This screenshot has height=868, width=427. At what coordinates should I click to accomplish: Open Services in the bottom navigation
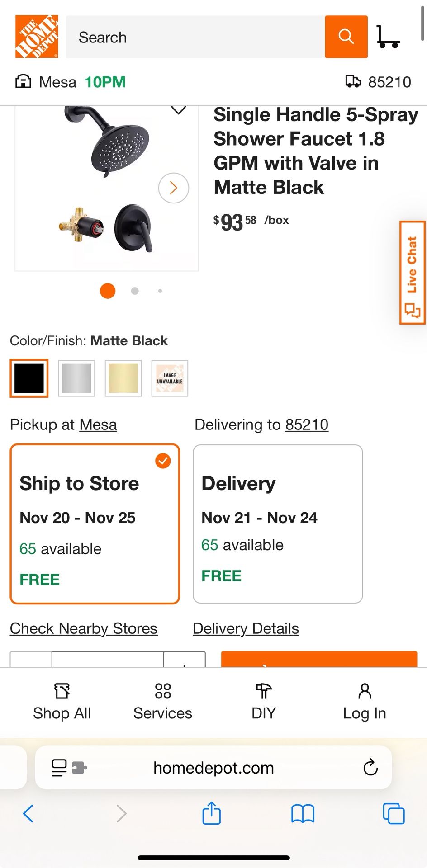[162, 701]
